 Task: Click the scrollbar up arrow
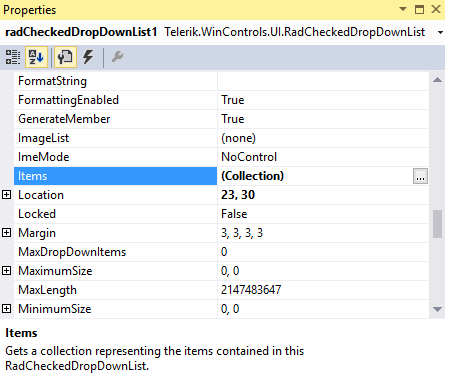coord(437,80)
